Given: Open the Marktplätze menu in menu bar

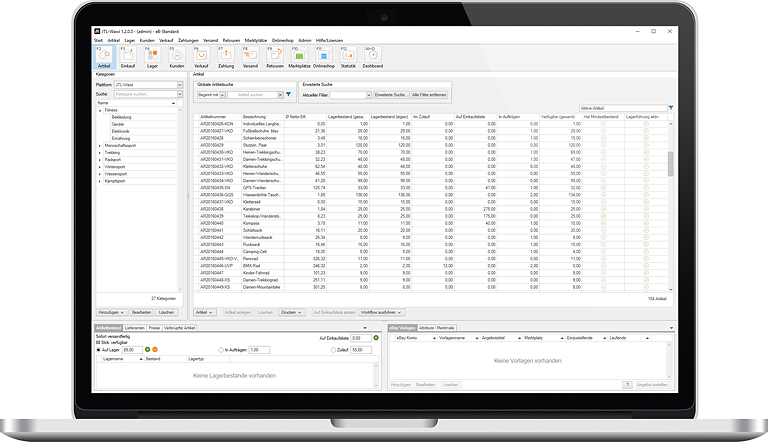Looking at the screenshot, I should coord(257,40).
